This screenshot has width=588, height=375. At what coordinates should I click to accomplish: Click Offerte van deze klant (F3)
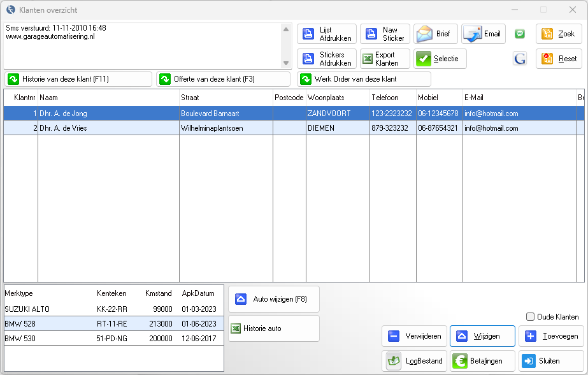[x=223, y=79]
